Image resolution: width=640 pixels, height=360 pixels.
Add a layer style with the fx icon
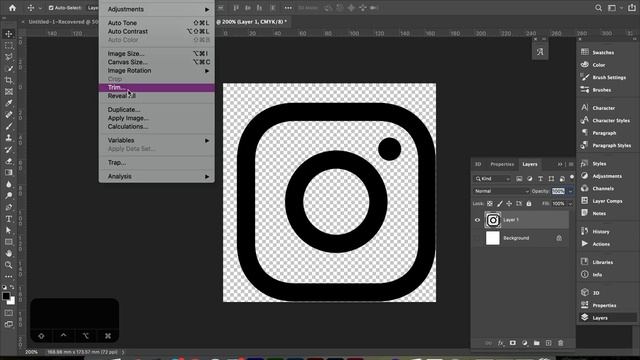click(x=500, y=343)
